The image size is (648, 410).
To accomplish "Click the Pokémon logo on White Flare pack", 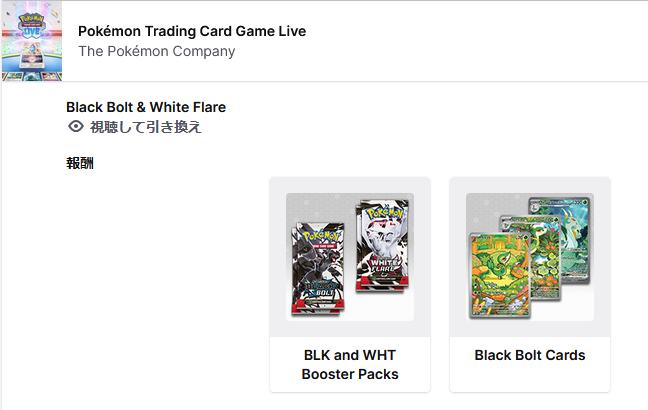I will [385, 213].
